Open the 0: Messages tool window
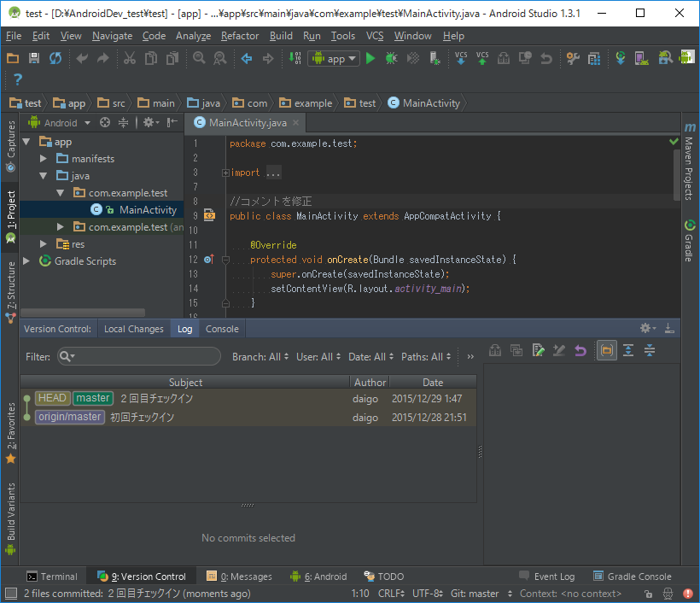Image resolution: width=700 pixels, height=603 pixels. click(239, 577)
